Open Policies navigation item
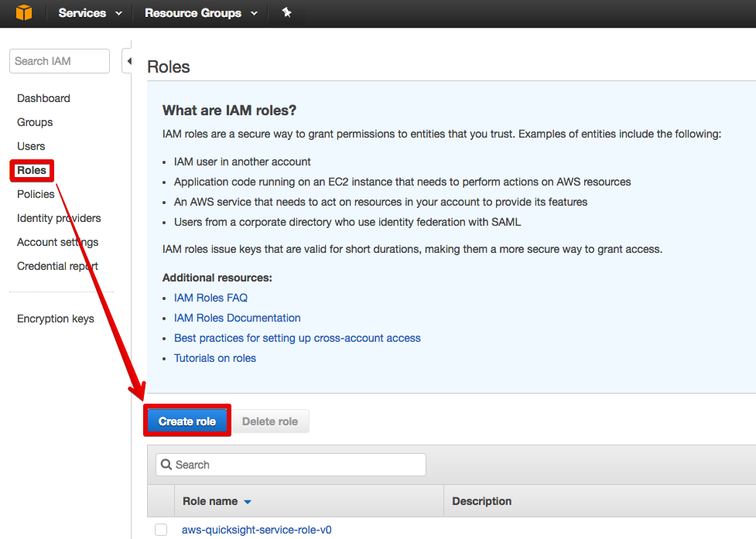 coord(36,194)
